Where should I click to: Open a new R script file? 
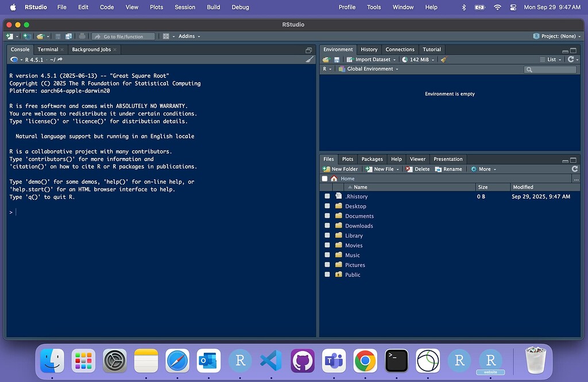point(10,36)
